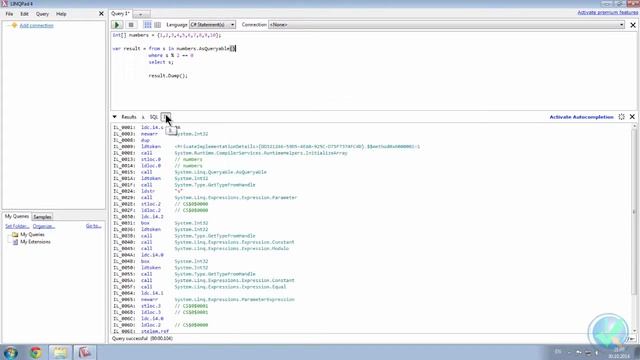Click in the code editor at result.Dump();
This screenshot has width=640, height=360.
168,76
